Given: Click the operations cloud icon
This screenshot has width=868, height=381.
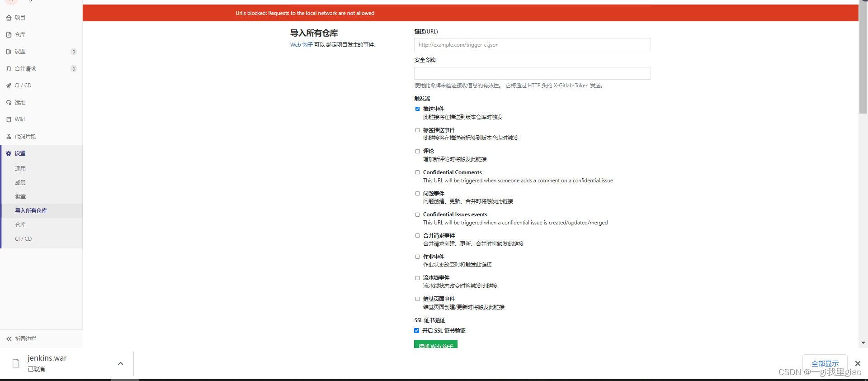Looking at the screenshot, I should click(9, 103).
